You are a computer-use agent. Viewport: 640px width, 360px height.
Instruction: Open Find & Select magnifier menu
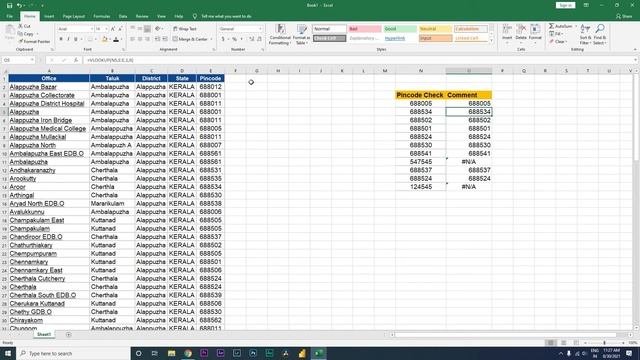click(600, 34)
